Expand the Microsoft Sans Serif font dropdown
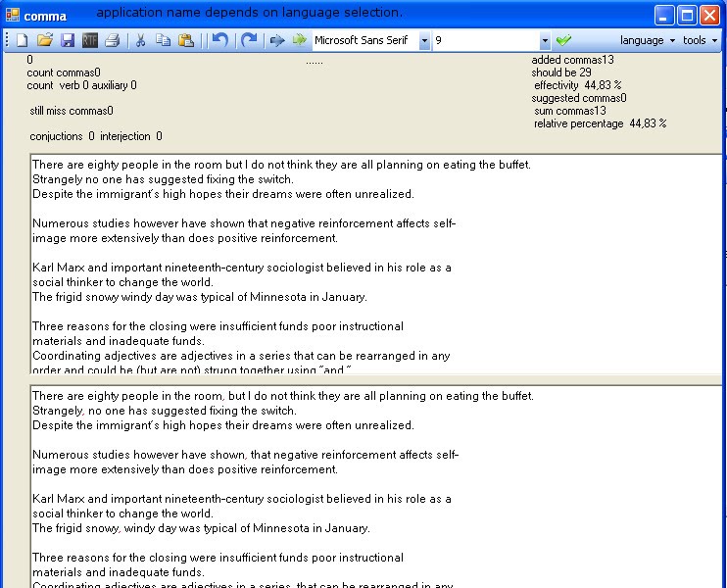Viewport: 727px width, 588px height. tap(424, 41)
